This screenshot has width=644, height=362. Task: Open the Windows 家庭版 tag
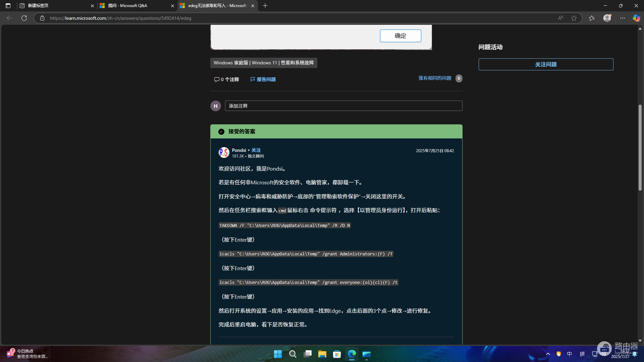(x=264, y=63)
